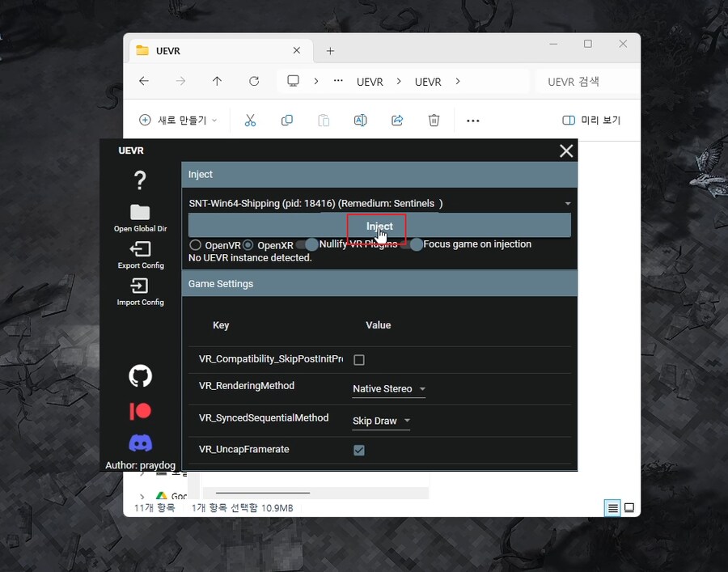The height and width of the screenshot is (572, 728).
Task: Click the Inject button
Action: point(379,226)
